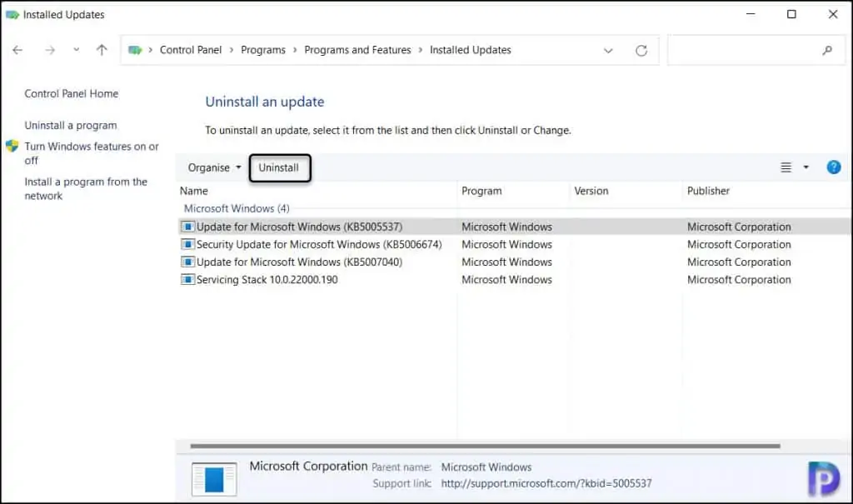Select Update for Microsoft Windows (KB5005537)
Viewport: 853px width, 504px height.
pos(514,227)
